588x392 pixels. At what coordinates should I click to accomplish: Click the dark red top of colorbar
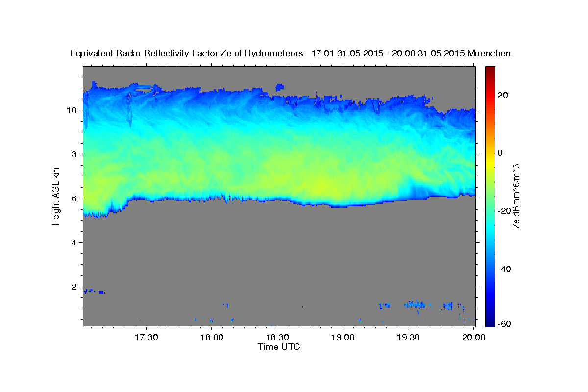(490, 71)
